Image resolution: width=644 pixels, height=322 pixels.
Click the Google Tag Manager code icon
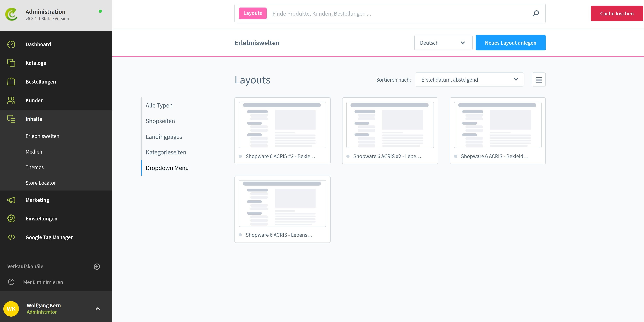(11, 237)
